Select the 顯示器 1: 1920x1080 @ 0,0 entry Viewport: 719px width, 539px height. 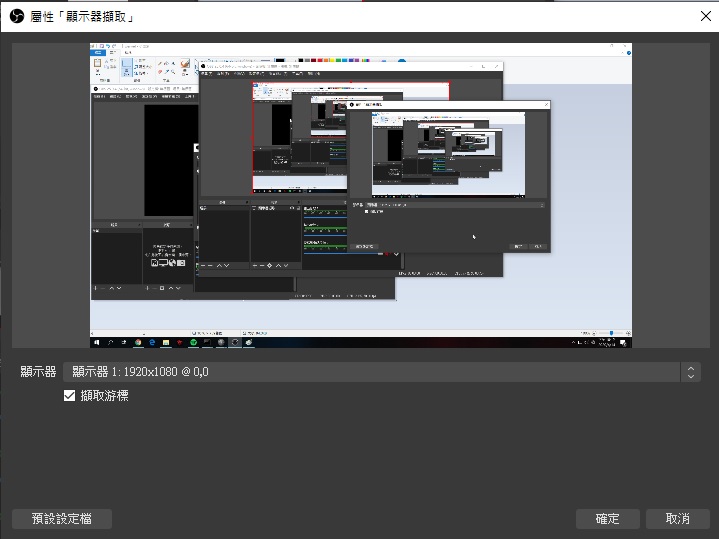point(140,372)
